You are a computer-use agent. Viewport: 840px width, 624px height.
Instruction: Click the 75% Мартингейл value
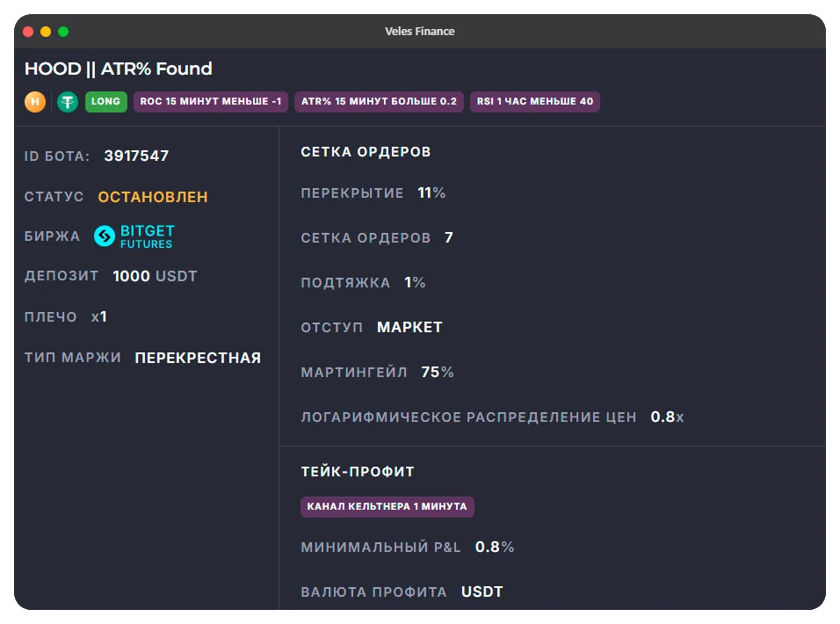coord(437,372)
